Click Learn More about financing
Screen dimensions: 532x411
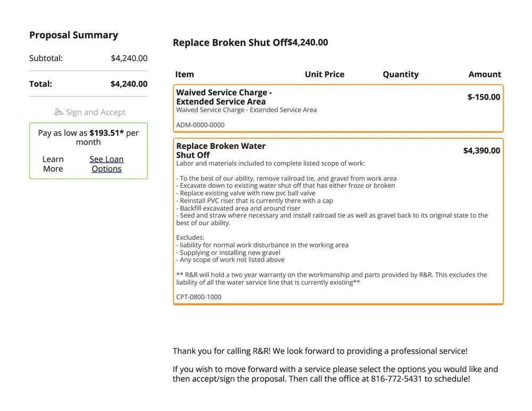pyautogui.click(x=53, y=164)
